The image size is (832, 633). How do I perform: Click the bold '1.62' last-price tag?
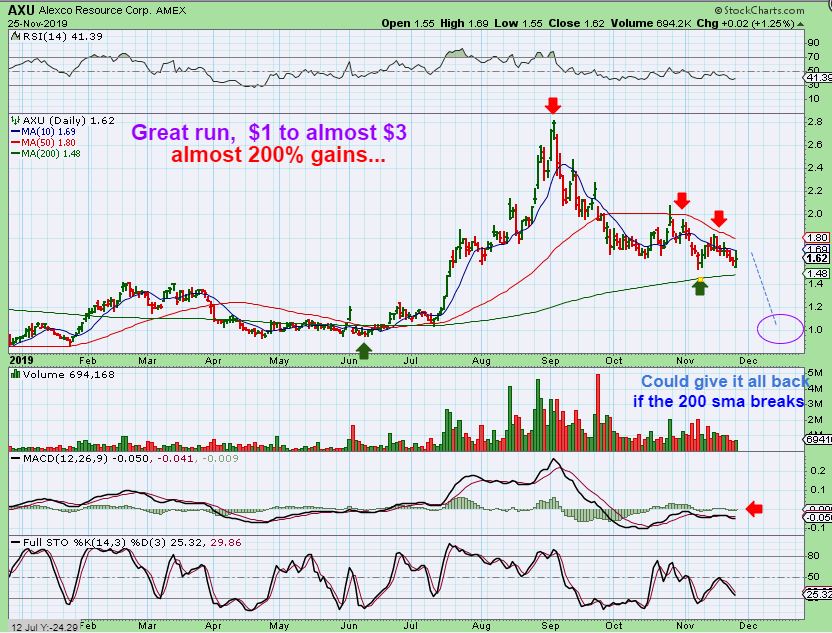817,258
